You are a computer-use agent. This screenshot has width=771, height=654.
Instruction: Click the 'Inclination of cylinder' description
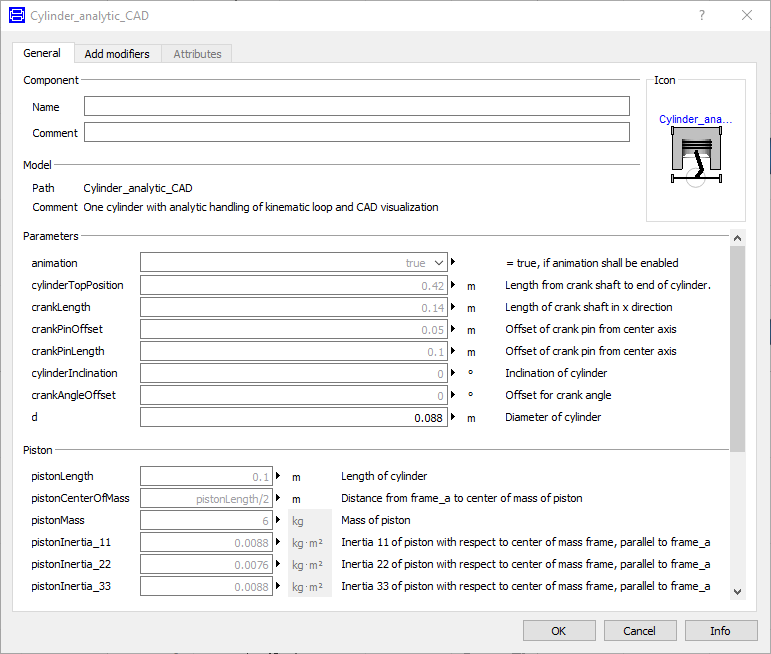(x=556, y=373)
